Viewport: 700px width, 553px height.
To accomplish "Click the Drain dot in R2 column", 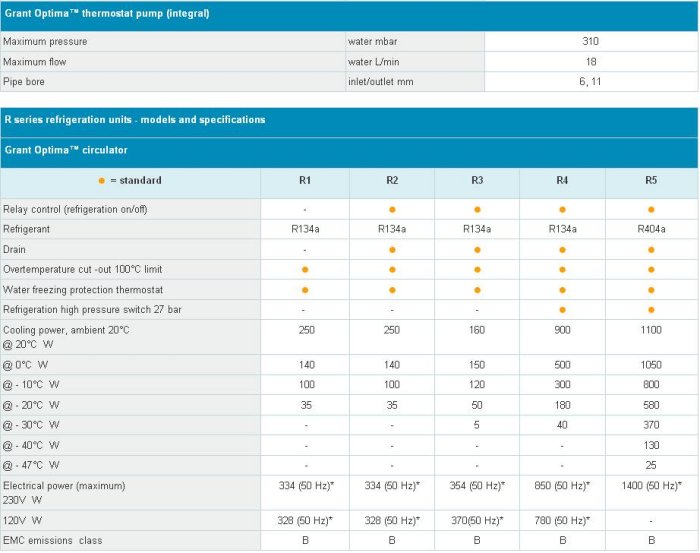I will point(392,249).
